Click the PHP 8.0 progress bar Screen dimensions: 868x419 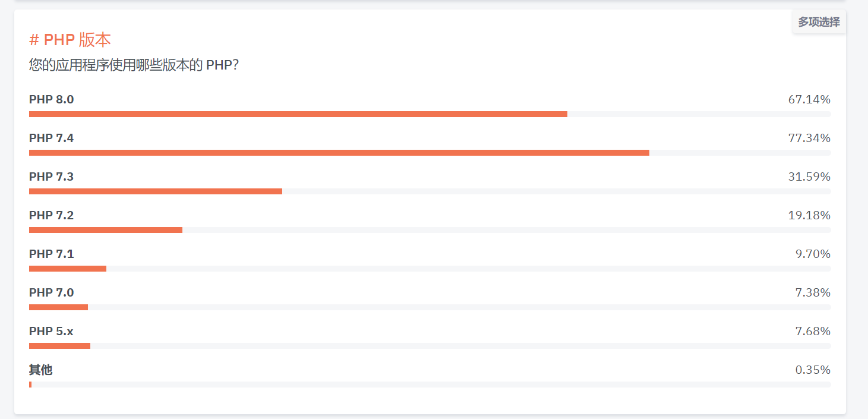pos(430,114)
